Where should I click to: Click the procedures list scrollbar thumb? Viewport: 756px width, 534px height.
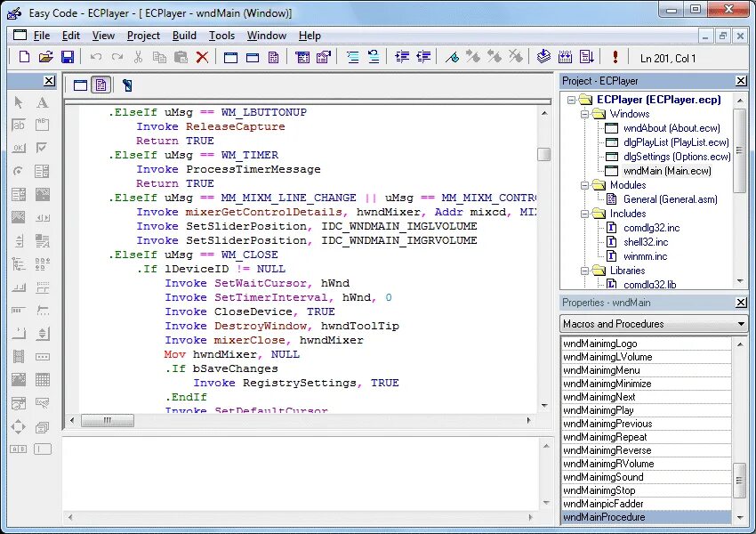[739, 481]
